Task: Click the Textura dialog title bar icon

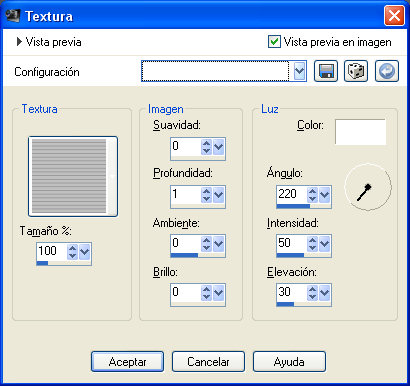Action: (x=13, y=16)
